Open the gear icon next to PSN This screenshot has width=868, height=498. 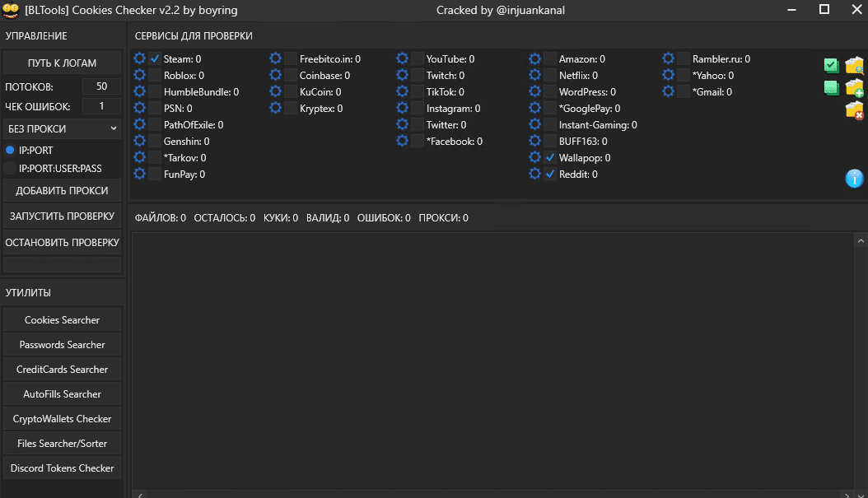coord(139,108)
